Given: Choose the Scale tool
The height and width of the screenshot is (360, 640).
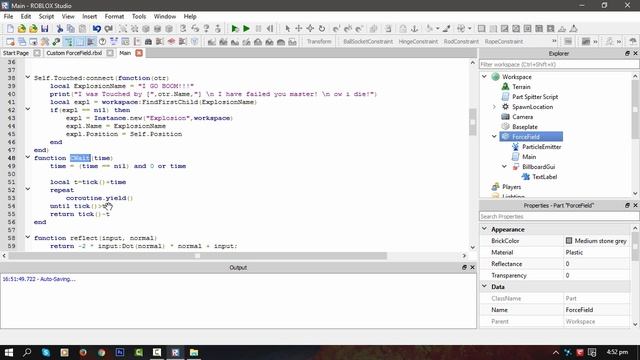Looking at the screenshot, I should [x=310, y=29].
